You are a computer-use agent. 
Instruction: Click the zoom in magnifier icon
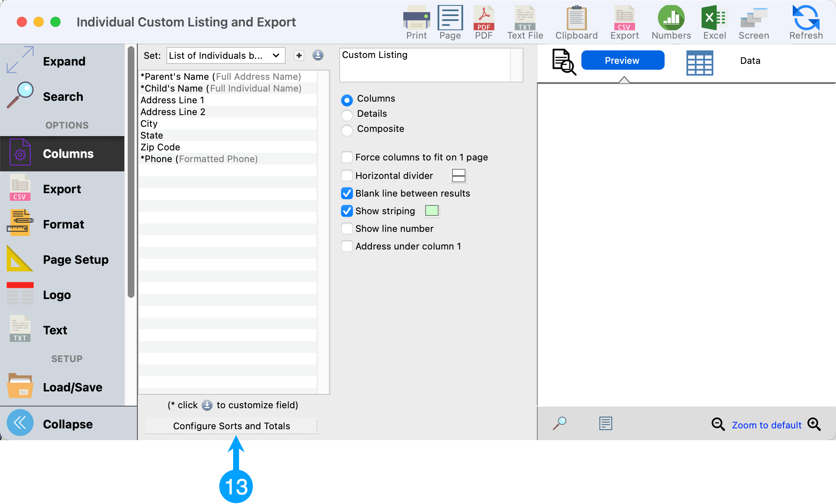[814, 424]
